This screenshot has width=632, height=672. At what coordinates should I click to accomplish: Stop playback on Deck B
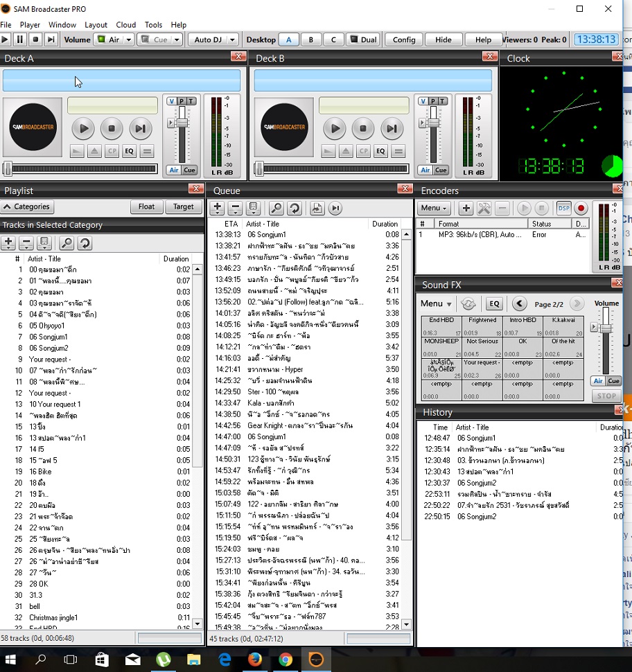tap(362, 128)
